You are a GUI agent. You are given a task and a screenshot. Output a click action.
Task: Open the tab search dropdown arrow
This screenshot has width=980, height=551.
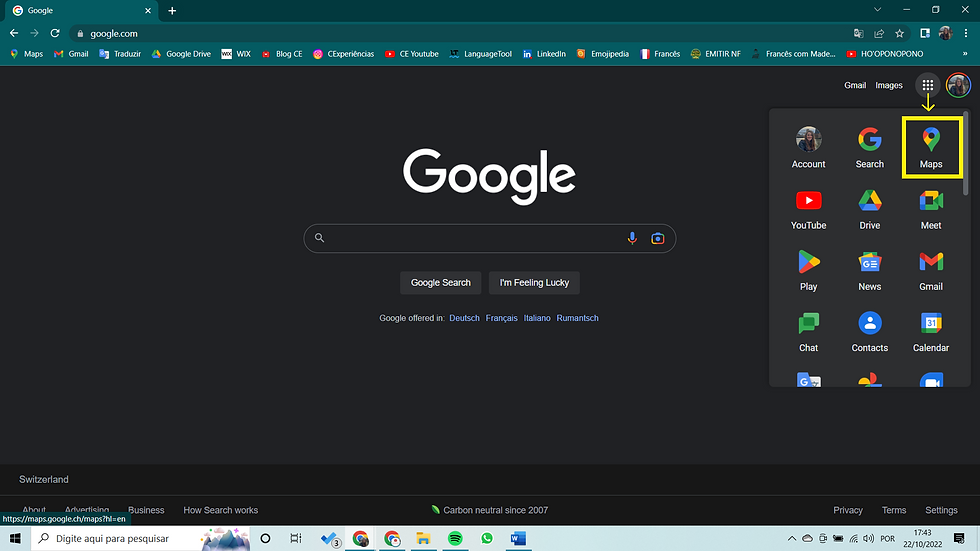tap(878, 9)
